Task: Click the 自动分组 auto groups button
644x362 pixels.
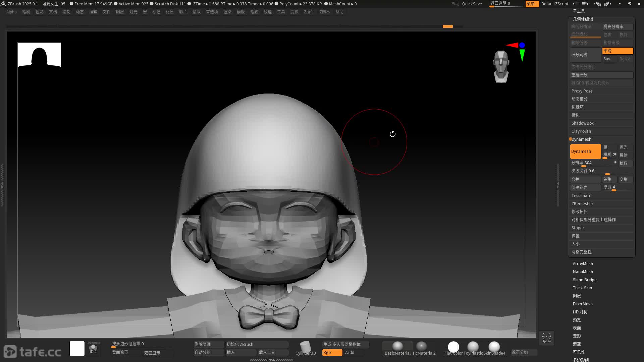Action: (209, 353)
